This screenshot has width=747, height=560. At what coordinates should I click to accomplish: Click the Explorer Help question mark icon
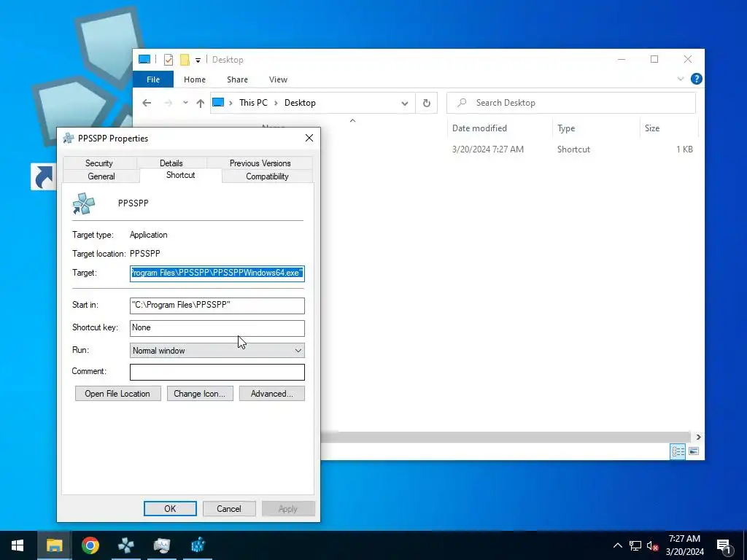coord(696,79)
